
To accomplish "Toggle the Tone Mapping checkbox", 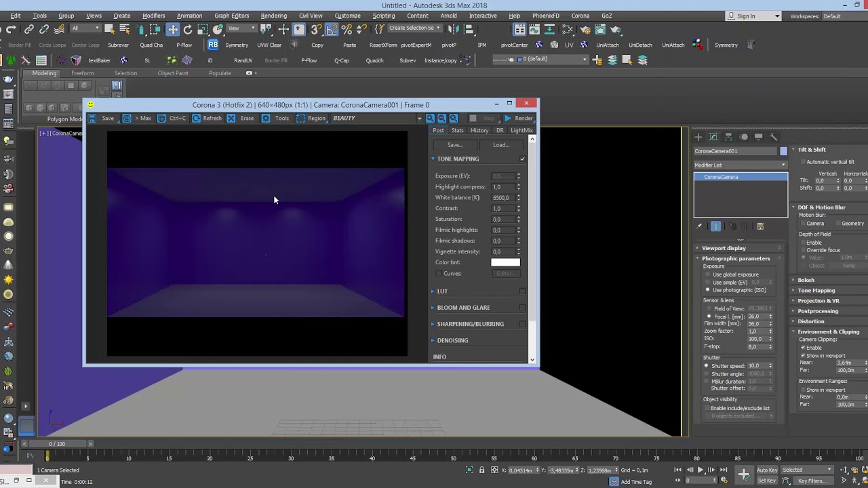I will pyautogui.click(x=522, y=159).
